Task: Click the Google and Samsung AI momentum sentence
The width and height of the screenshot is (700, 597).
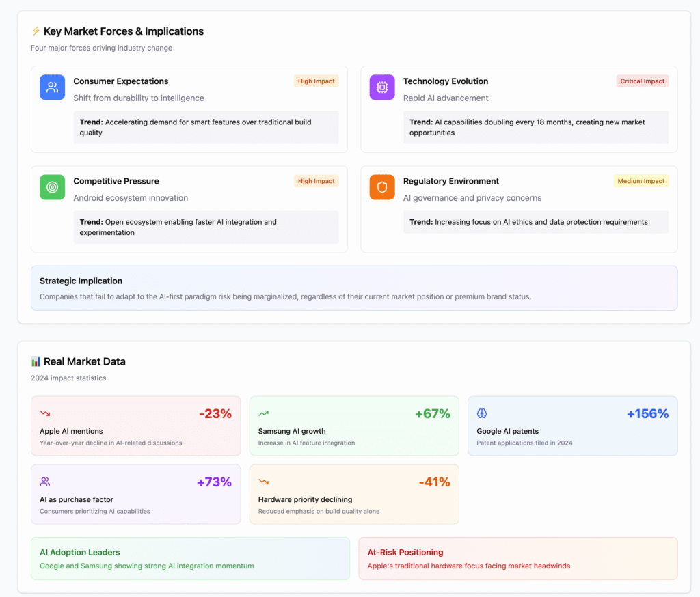Action: (147, 566)
